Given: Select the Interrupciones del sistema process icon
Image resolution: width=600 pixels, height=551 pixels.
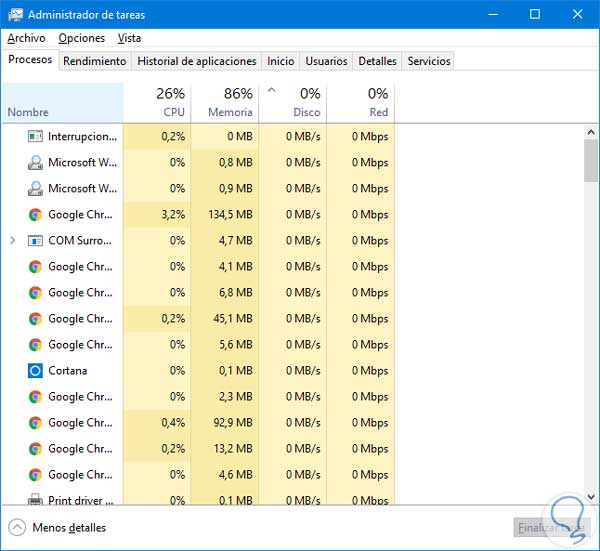Looking at the screenshot, I should pyautogui.click(x=35, y=136).
